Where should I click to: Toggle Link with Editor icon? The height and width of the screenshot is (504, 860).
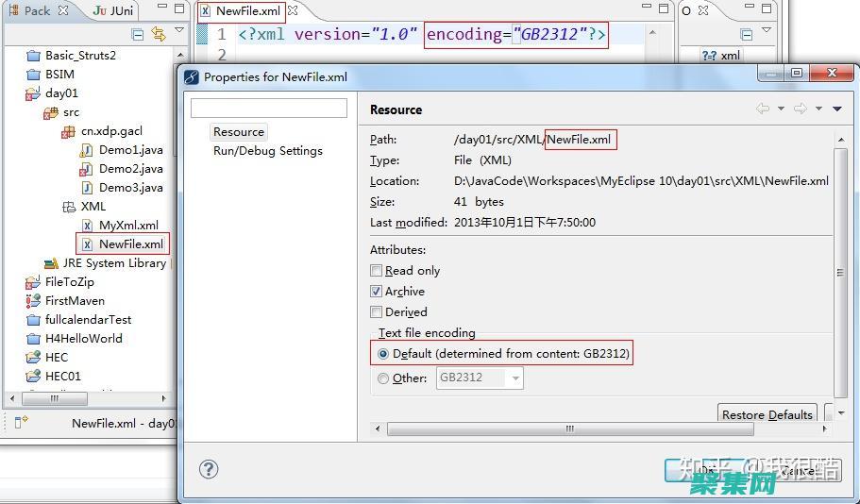point(158,34)
